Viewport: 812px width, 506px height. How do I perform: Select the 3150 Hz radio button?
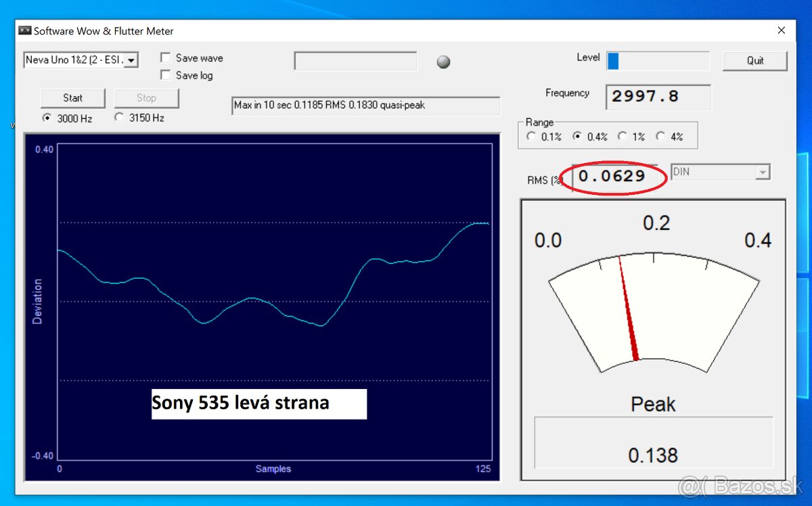click(x=118, y=117)
